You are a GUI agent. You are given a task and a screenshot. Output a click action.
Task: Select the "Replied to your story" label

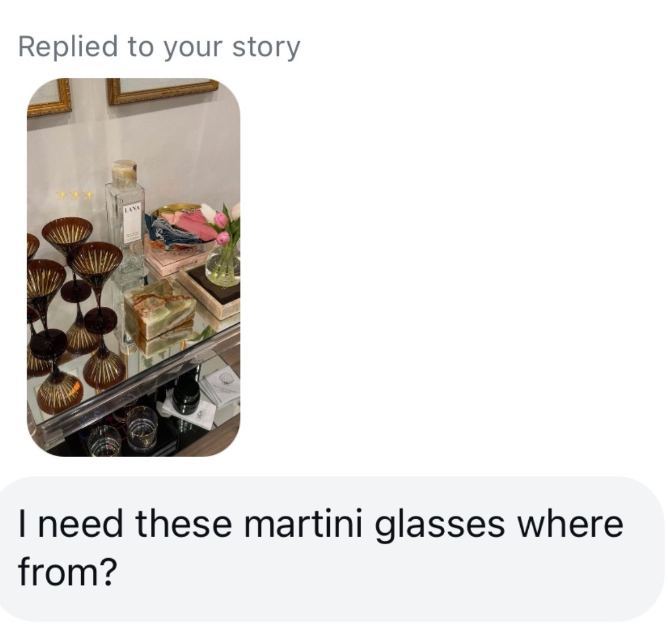(159, 46)
